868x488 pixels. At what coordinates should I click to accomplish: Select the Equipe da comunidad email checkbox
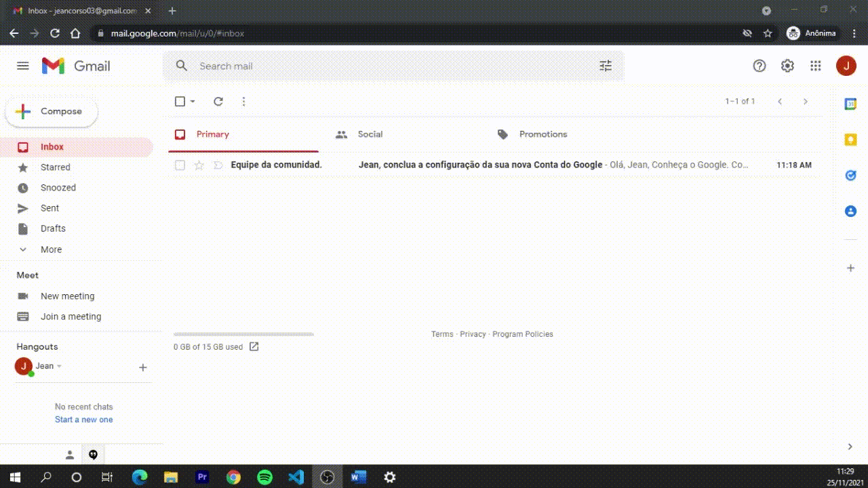coord(180,165)
